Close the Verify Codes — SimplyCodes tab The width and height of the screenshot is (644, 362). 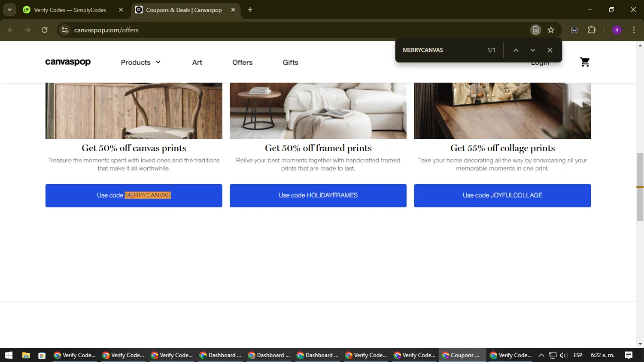point(121,9)
